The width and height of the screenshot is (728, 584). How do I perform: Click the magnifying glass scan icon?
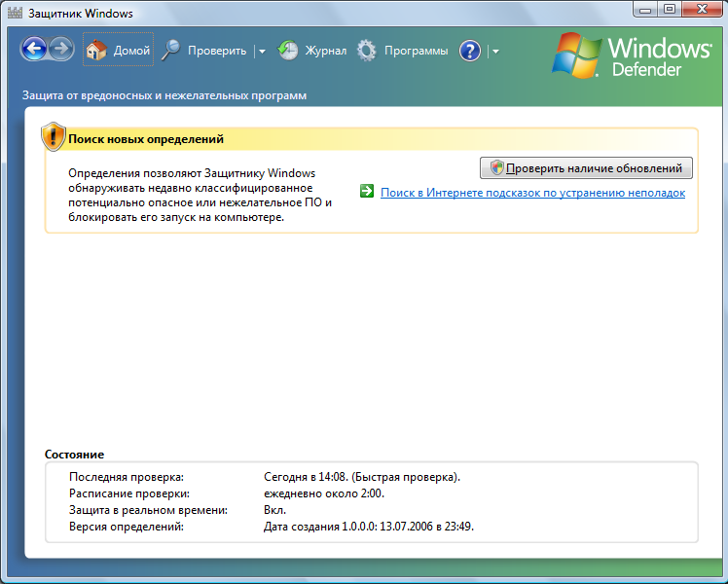tap(171, 51)
